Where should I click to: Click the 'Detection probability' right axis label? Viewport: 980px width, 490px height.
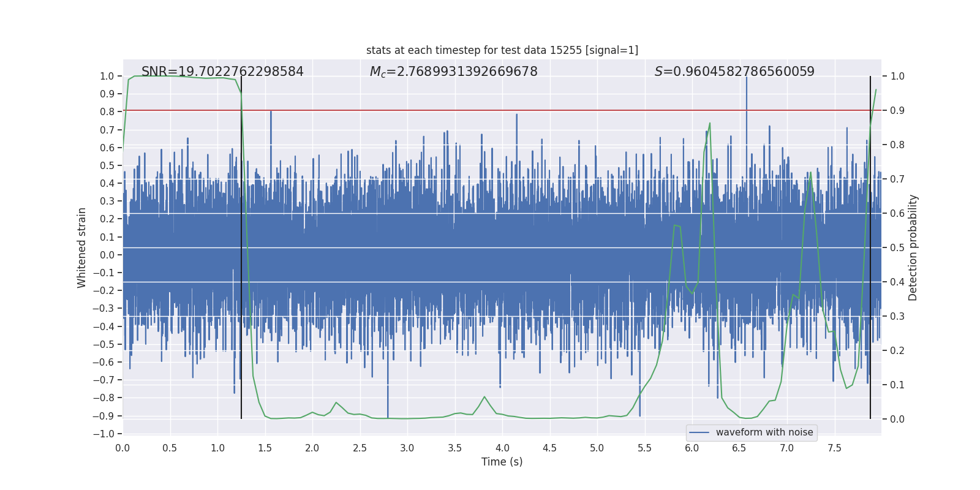(x=913, y=247)
